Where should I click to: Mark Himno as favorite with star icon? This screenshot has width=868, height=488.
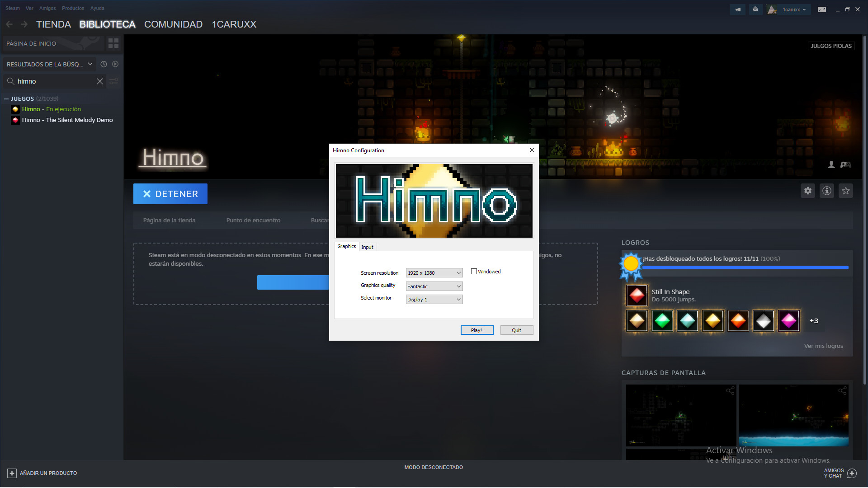coord(845,191)
